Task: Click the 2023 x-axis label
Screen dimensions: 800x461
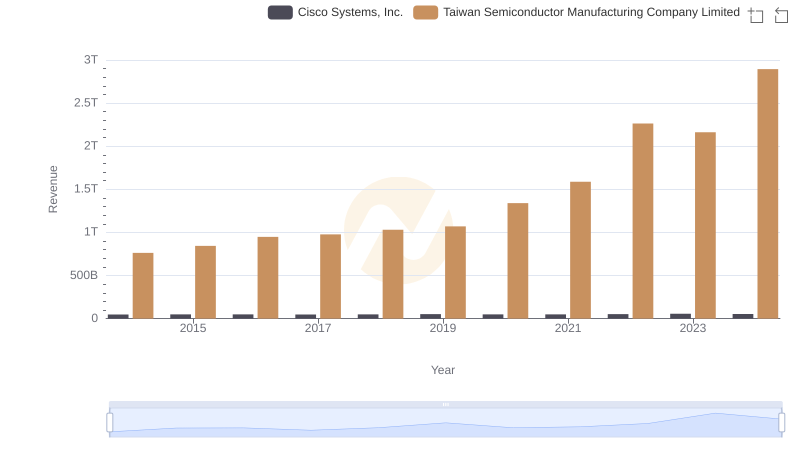Action: 693,328
